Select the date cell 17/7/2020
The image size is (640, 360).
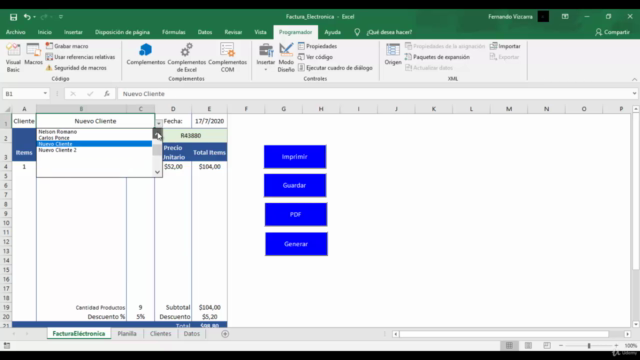[209, 121]
